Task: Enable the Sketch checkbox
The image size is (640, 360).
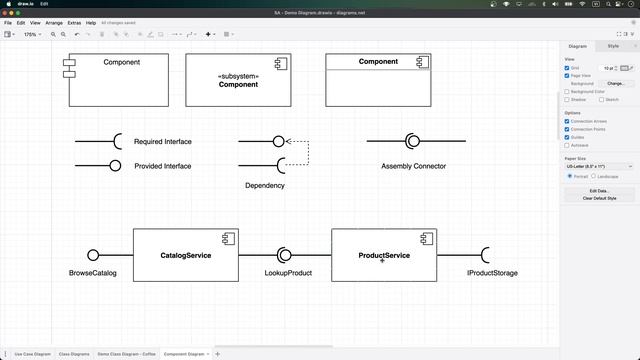Action: [601, 99]
